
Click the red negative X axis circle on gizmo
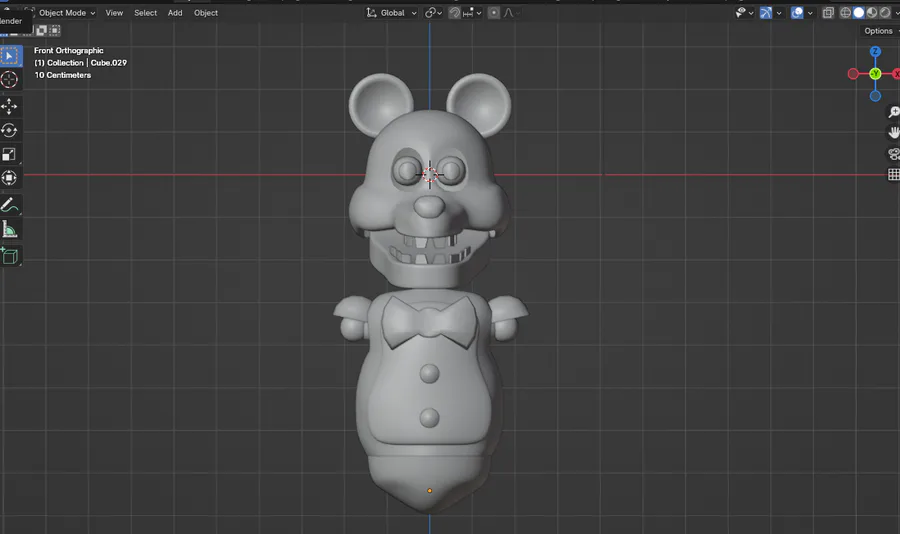point(853,73)
